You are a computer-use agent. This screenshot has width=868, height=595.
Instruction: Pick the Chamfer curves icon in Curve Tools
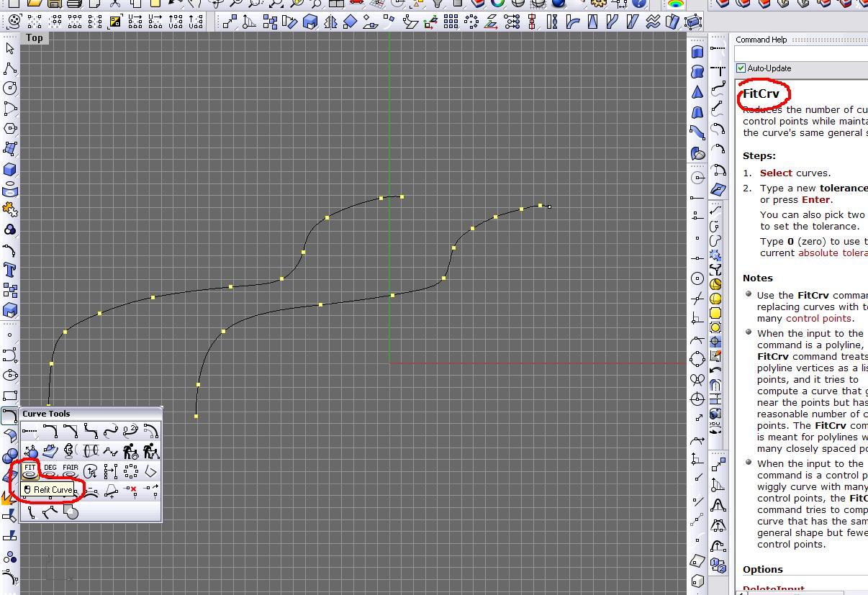70,431
